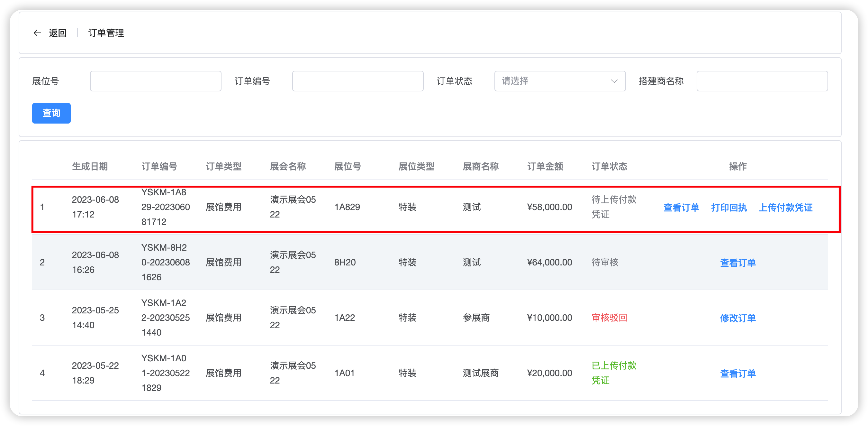This screenshot has width=868, height=426.
Task: Focus the 订单编号 input field
Action: pyautogui.click(x=357, y=81)
